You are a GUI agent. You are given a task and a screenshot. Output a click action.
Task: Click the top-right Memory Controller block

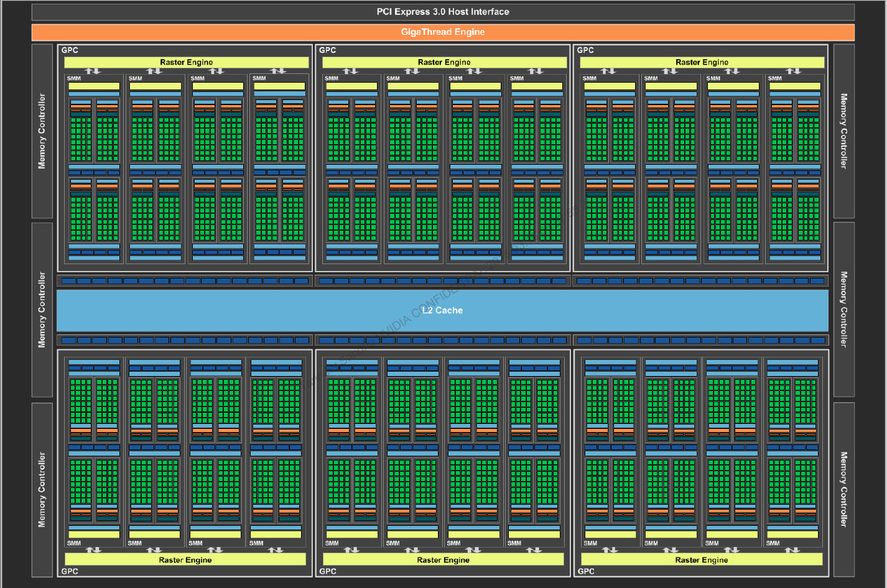click(x=844, y=131)
